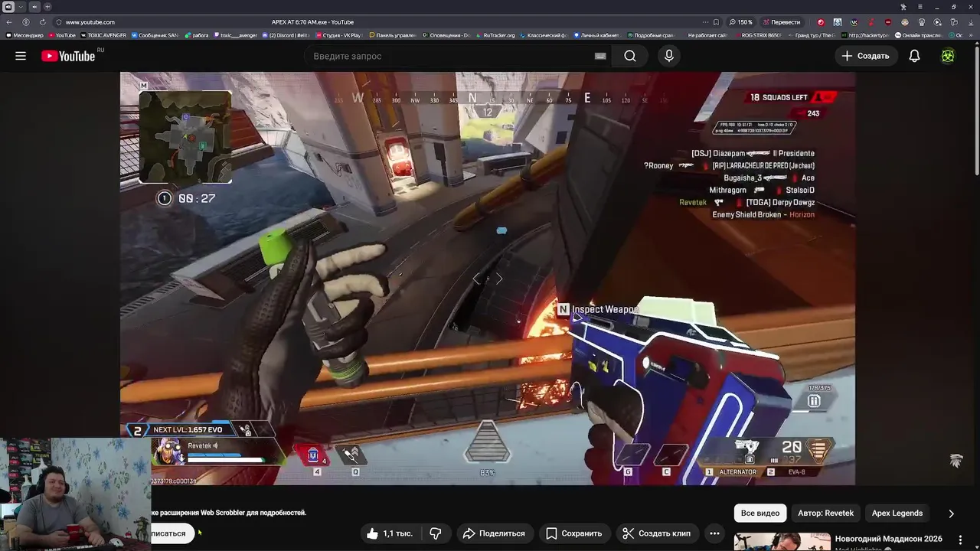Click the 'Создать' create button
The height and width of the screenshot is (551, 980).
(865, 56)
